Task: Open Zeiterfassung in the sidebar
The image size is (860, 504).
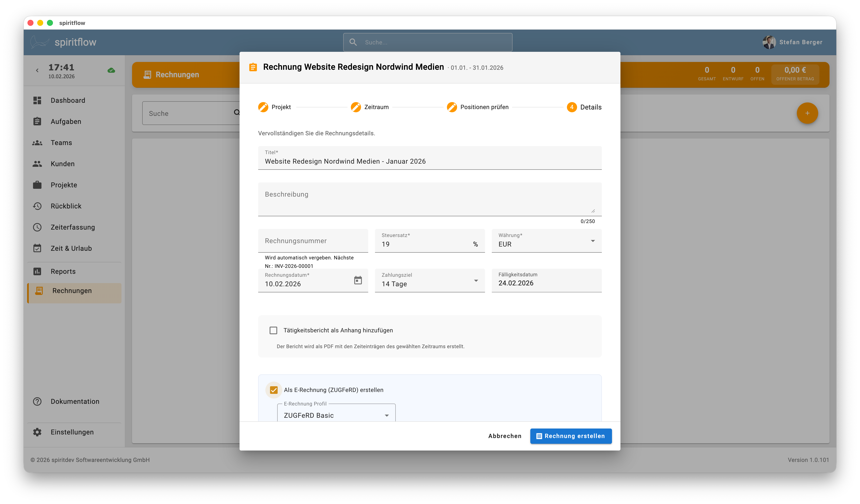Action: point(73,227)
